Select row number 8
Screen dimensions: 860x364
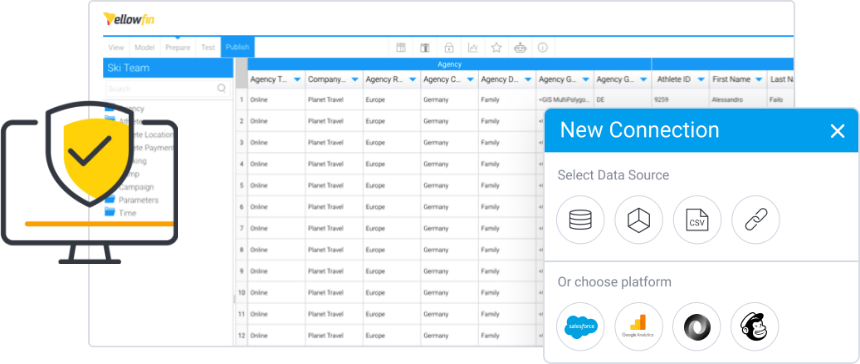click(241, 250)
